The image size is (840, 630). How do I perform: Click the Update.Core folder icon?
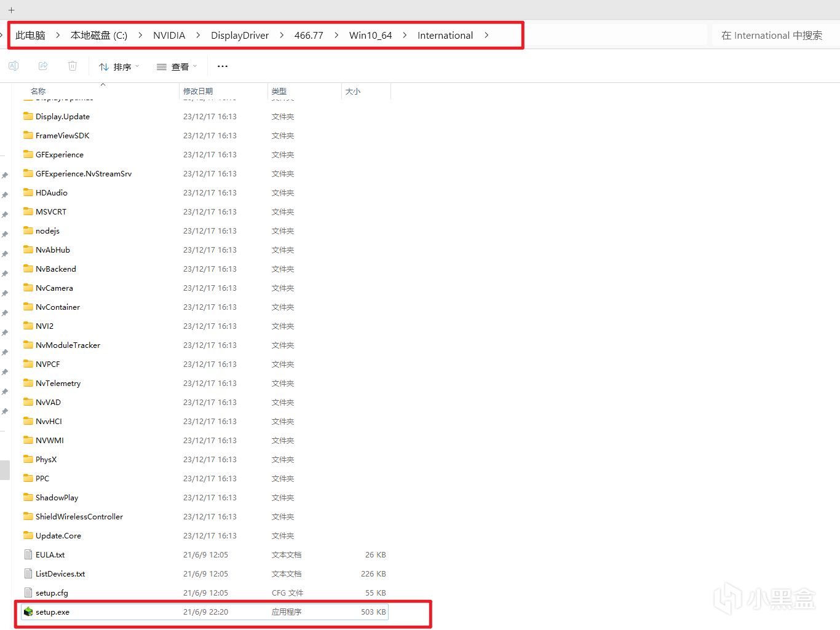[x=28, y=535]
